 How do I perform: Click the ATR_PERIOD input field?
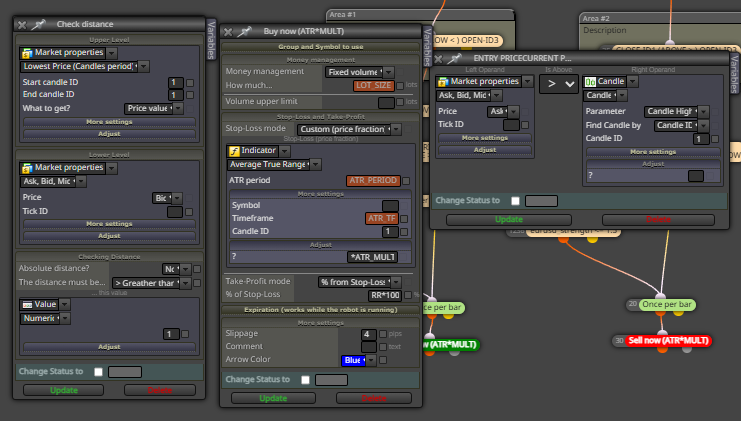click(x=373, y=180)
